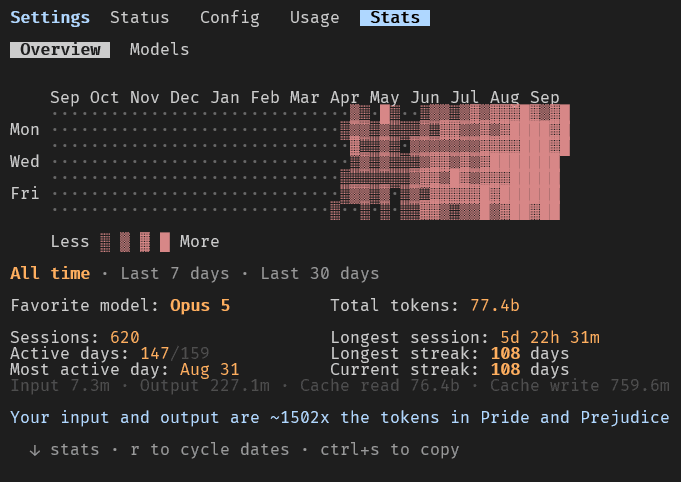Viewport: 681px width, 482px height.
Task: Click the Aug month label on heatmap
Action: tap(505, 98)
